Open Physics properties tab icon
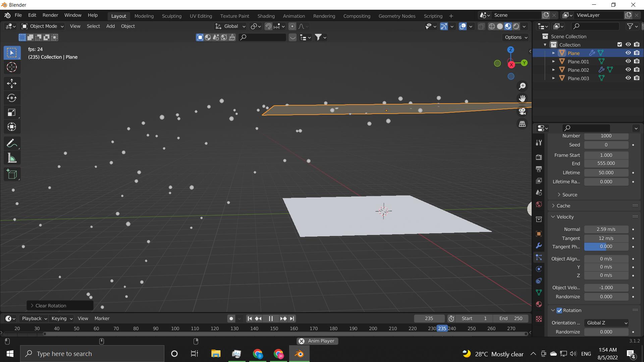Screen dimensions: 644x362 [539, 269]
